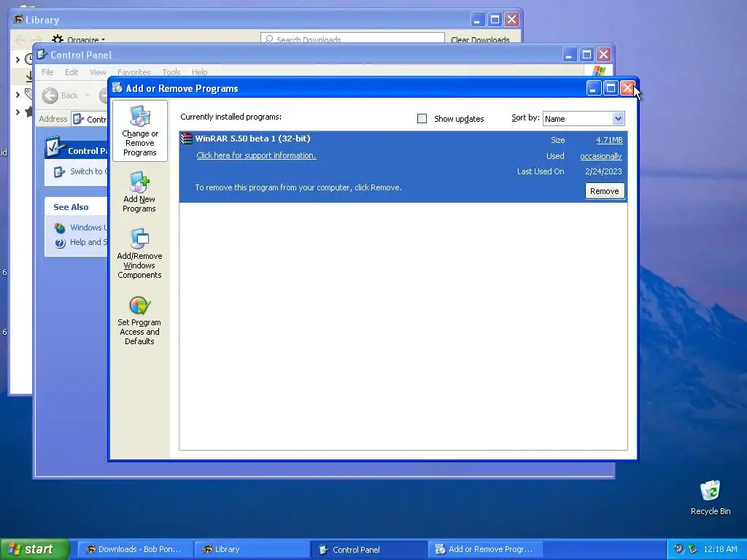This screenshot has width=747, height=560.
Task: Open 'Click here for support information' link
Action: click(x=256, y=155)
